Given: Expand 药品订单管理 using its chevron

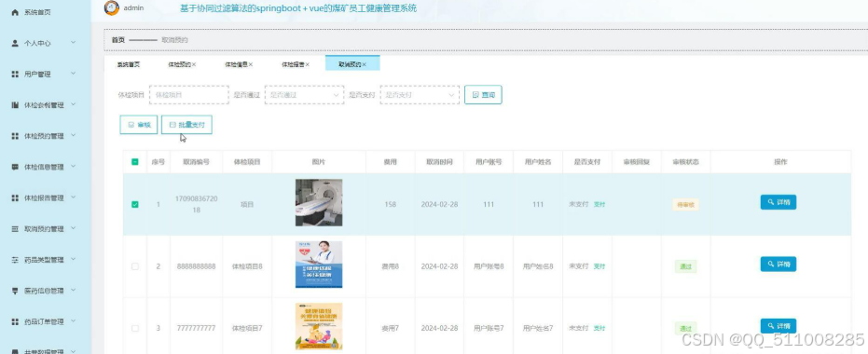Looking at the screenshot, I should 73,321.
